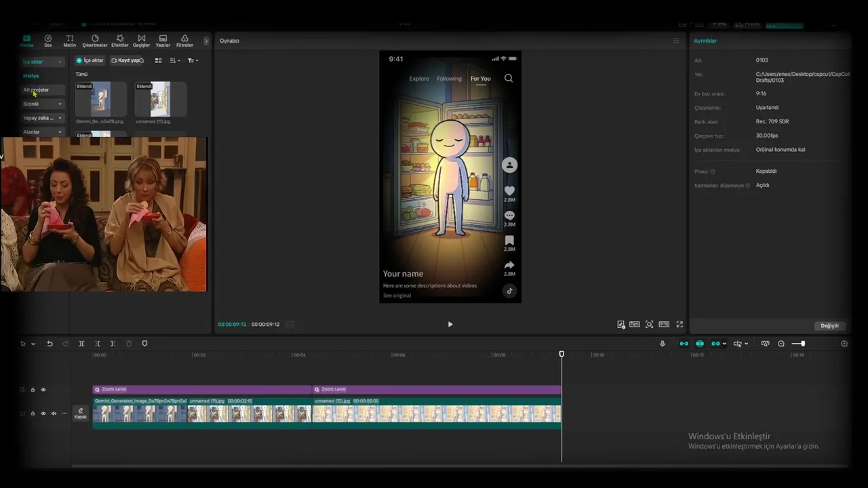Open the linking options dropdown arrow
The image size is (868, 488).
click(724, 344)
